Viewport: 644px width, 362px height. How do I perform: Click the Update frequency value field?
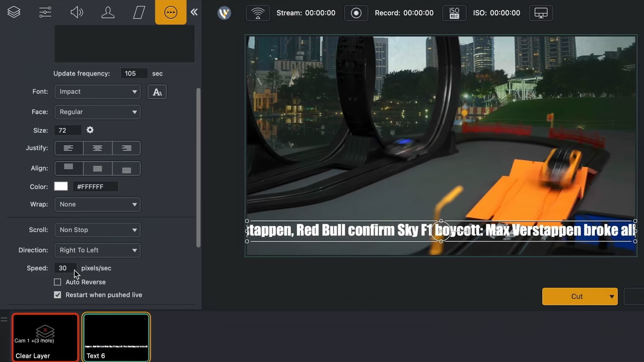(134, 74)
